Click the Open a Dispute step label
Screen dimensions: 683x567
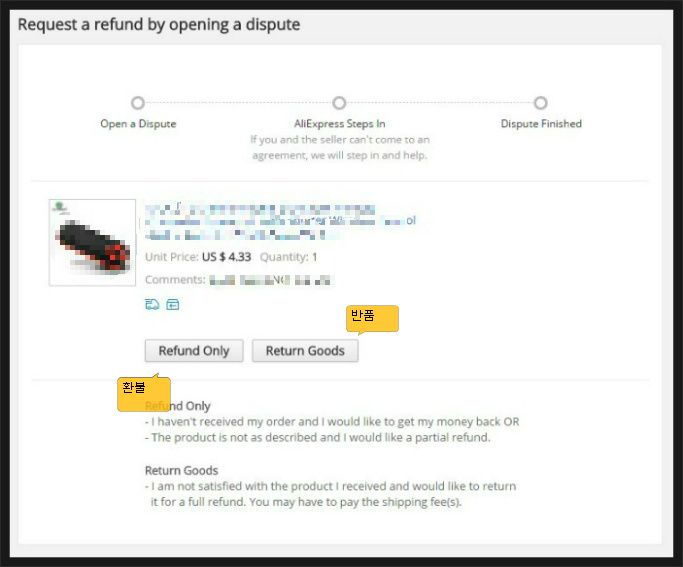(x=138, y=124)
